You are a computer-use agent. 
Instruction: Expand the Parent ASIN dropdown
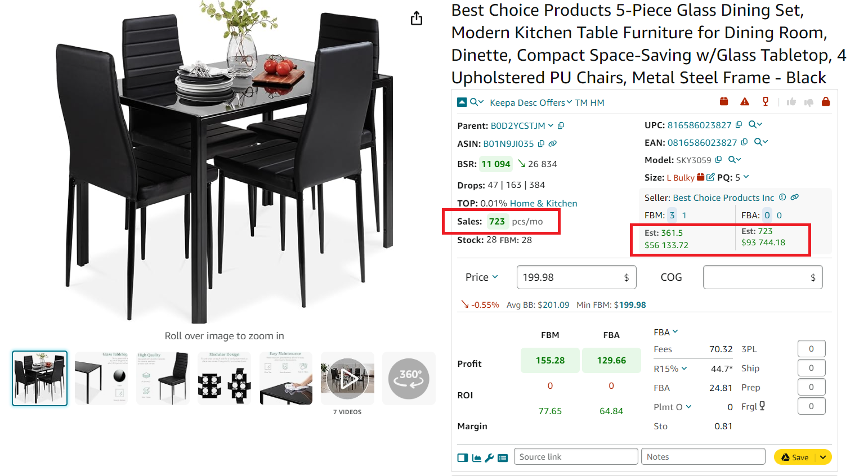pos(551,125)
